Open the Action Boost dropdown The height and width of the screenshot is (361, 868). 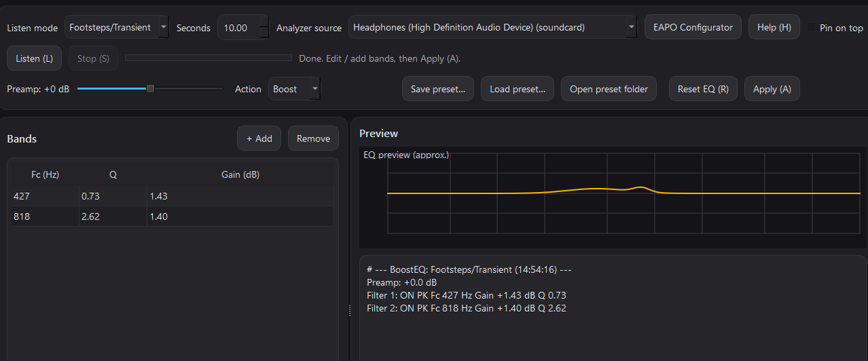coord(295,89)
